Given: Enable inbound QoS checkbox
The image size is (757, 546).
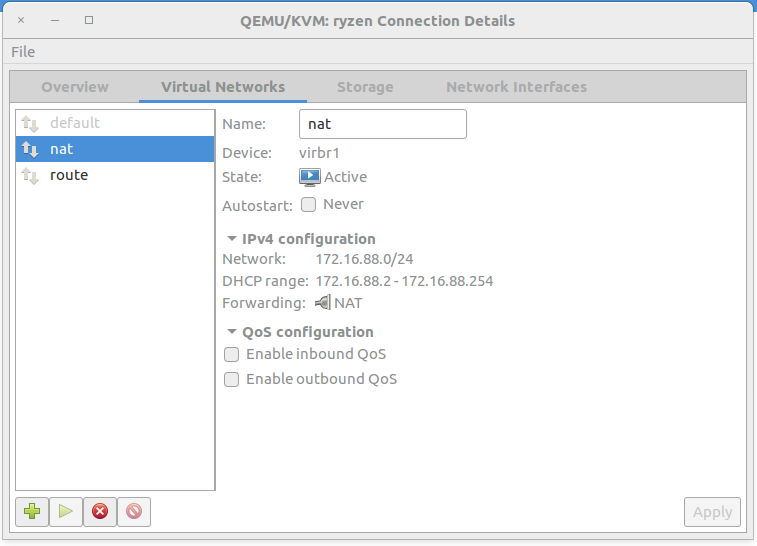Looking at the screenshot, I should 231,354.
